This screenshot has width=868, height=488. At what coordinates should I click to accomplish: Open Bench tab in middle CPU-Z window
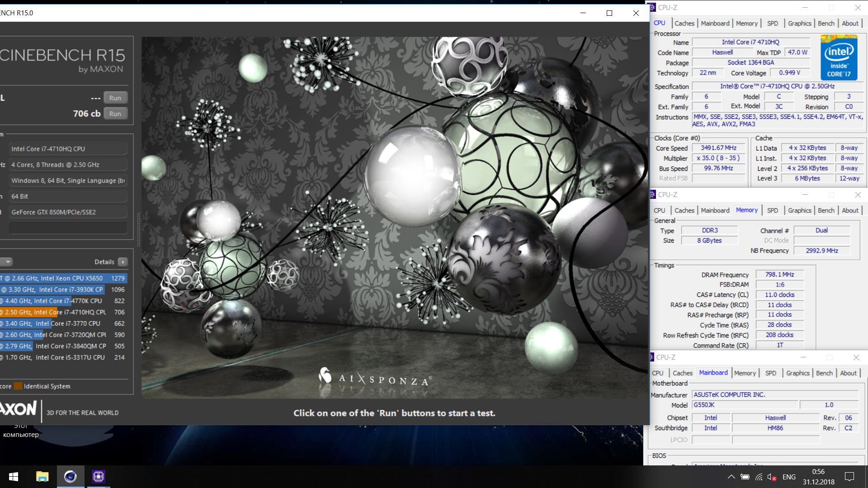[826, 211]
